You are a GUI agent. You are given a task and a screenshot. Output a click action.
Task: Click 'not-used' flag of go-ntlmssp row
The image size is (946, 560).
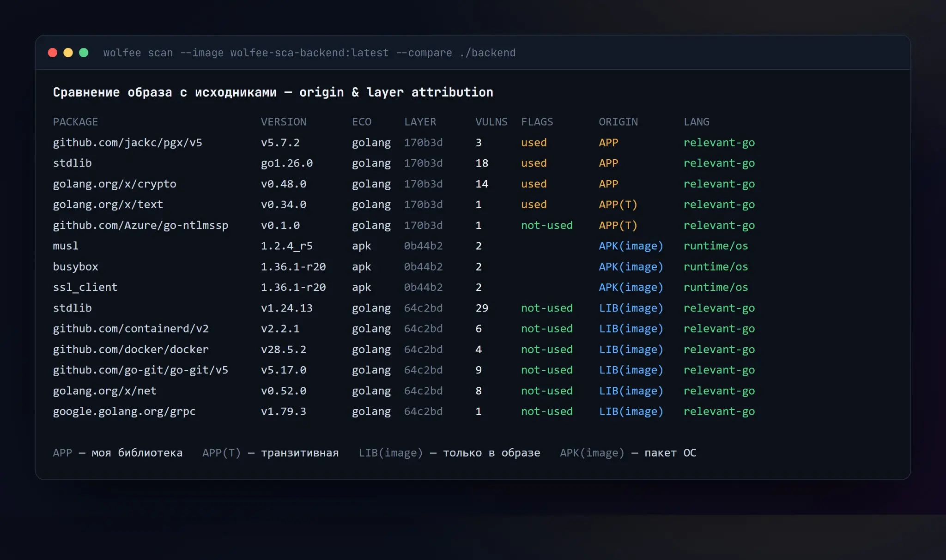pos(547,225)
